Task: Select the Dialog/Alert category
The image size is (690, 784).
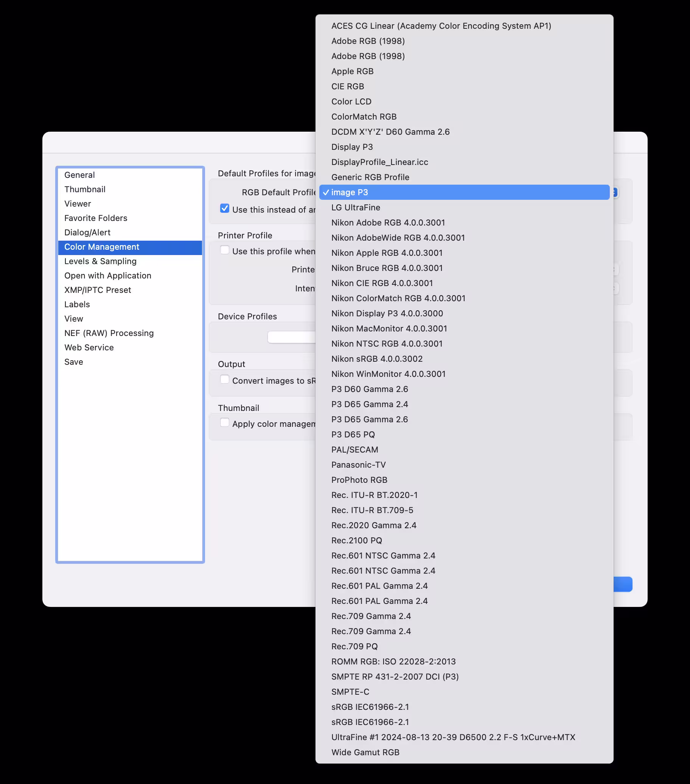Action: click(130, 232)
